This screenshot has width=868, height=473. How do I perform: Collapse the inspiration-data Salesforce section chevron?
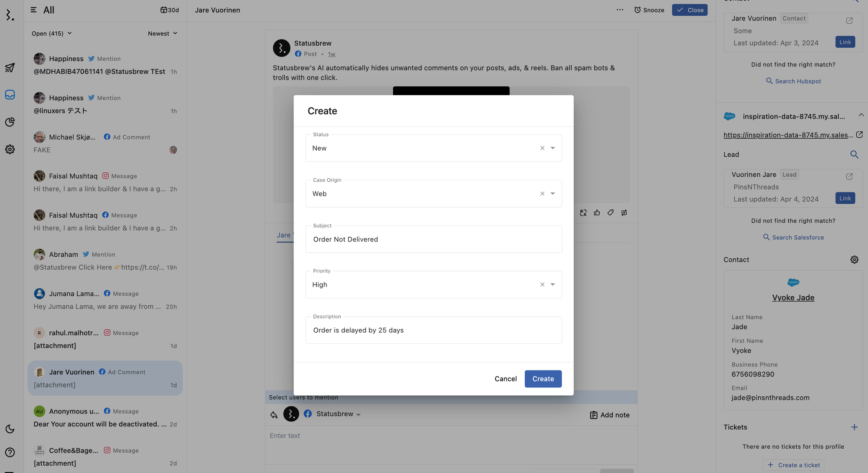coord(861,115)
